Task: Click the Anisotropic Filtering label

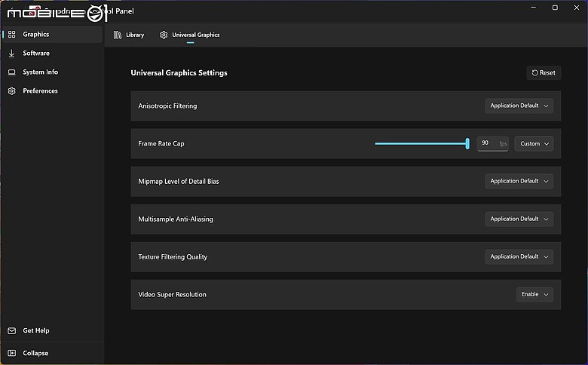Action: tap(167, 106)
